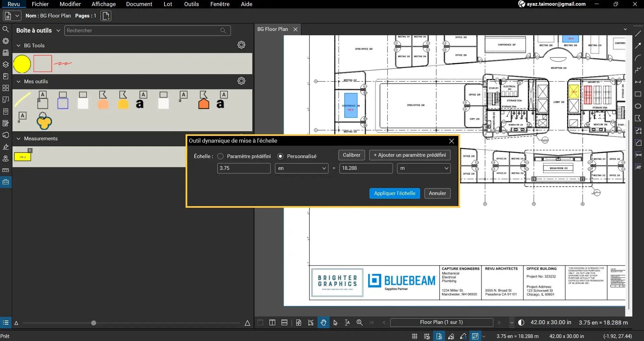The width and height of the screenshot is (644, 341).
Task: Click the Appliquer l'échelle button
Action: pyautogui.click(x=394, y=193)
